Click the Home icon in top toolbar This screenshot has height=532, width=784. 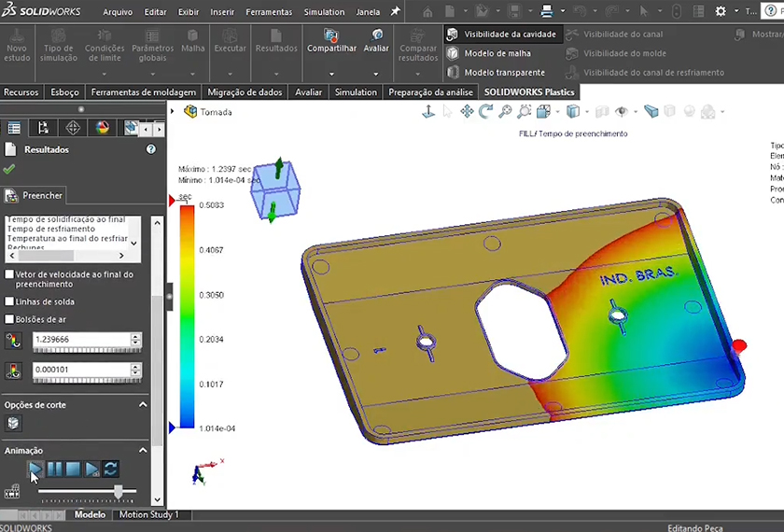click(x=427, y=11)
